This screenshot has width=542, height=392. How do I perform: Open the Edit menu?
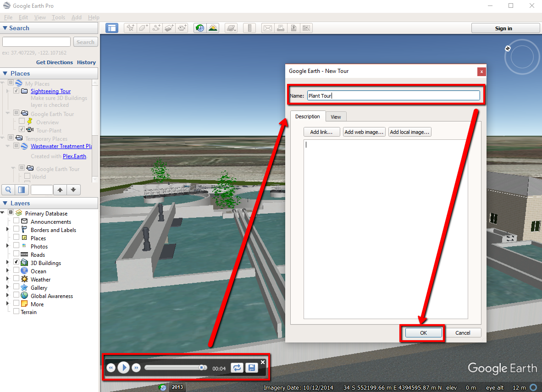(23, 17)
